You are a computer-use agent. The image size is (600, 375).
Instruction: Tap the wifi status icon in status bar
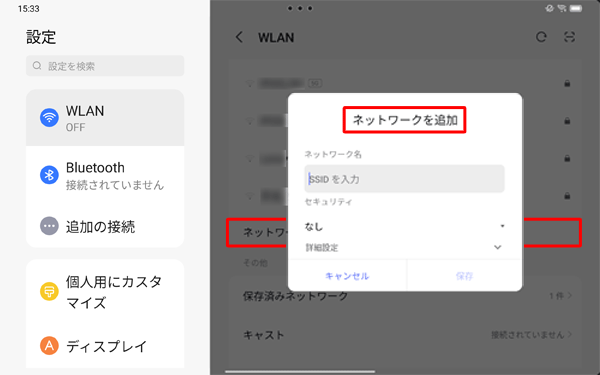[562, 8]
